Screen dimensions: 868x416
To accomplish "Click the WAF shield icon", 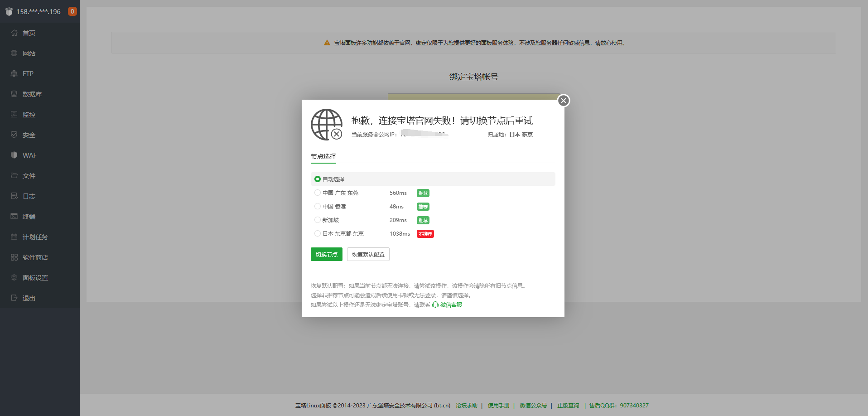I will [x=14, y=155].
